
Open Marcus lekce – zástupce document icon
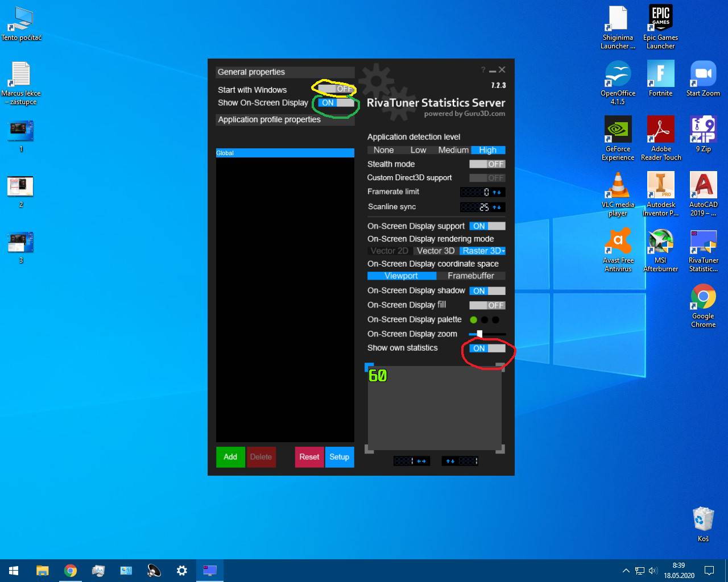click(21, 83)
